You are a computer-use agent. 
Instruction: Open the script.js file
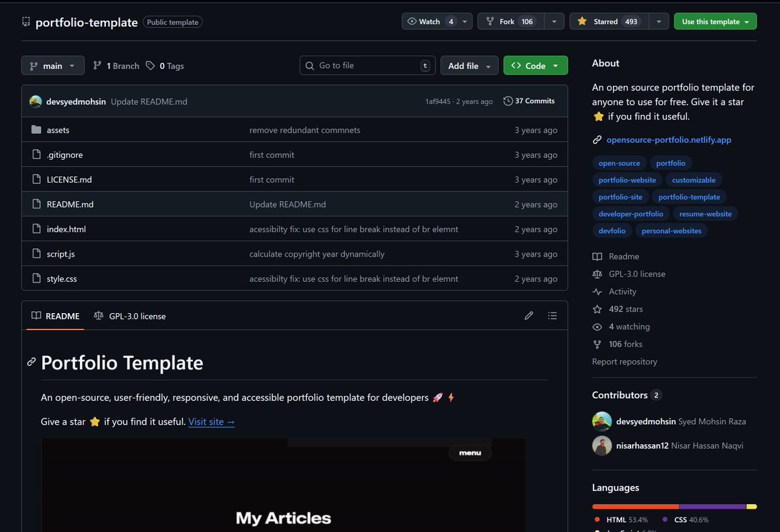(x=60, y=254)
